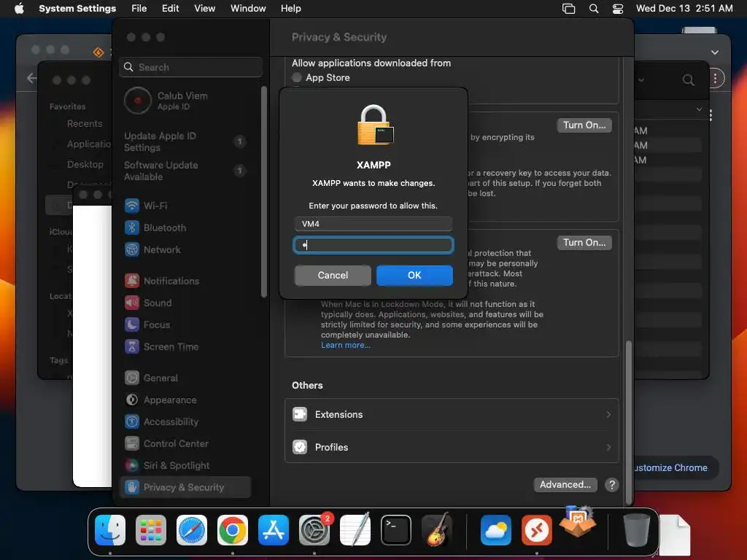Select Notifications in the sidebar
The image size is (747, 560).
coord(185,281)
